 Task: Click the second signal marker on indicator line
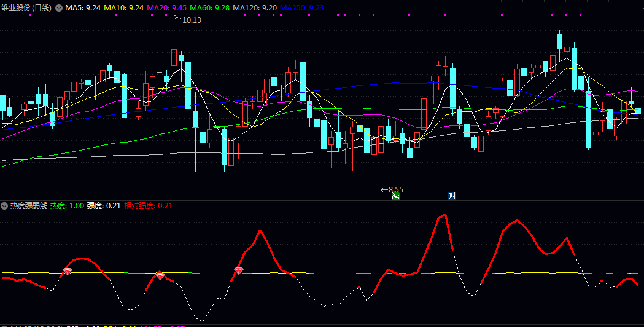point(160,275)
